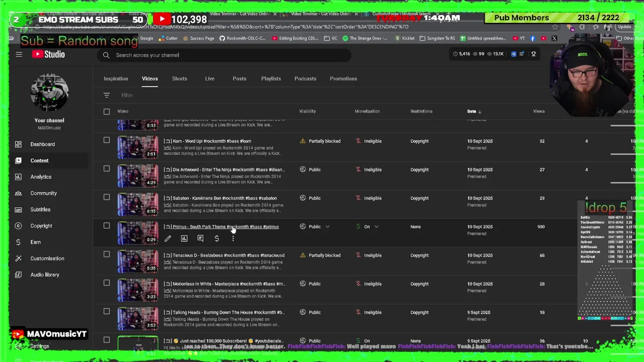Check the Motionless In White video checkbox
Image resolution: width=644 pixels, height=362 pixels.
point(107,283)
